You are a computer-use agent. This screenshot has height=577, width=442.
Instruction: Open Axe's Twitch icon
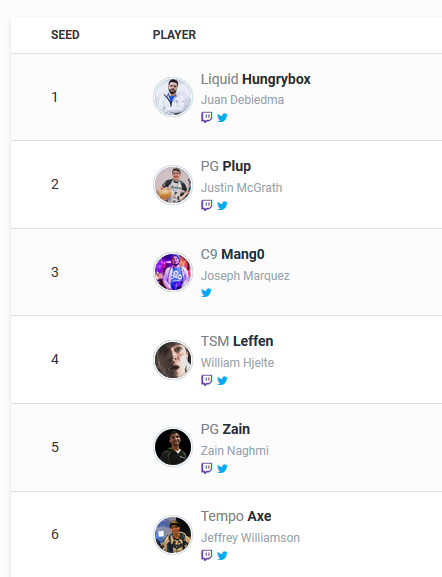(x=206, y=555)
